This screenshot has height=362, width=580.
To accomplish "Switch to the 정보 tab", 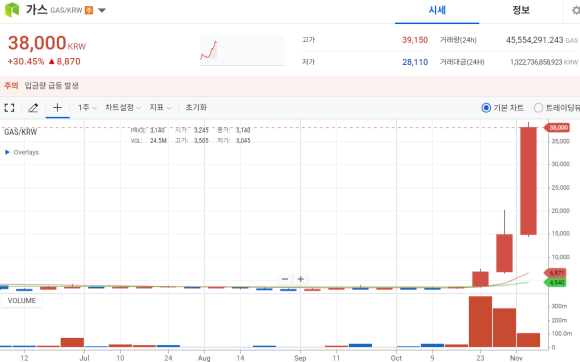I will point(521,10).
